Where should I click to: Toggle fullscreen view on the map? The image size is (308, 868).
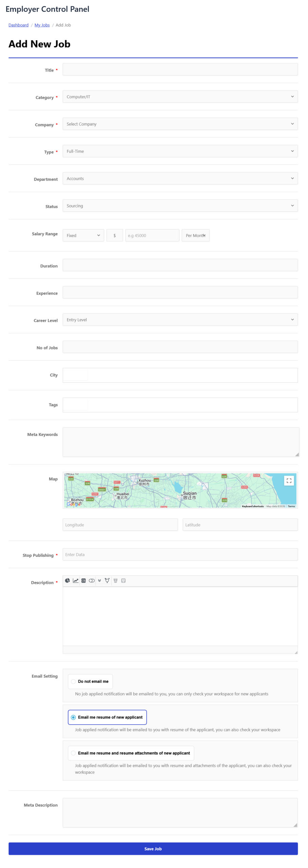point(289,480)
